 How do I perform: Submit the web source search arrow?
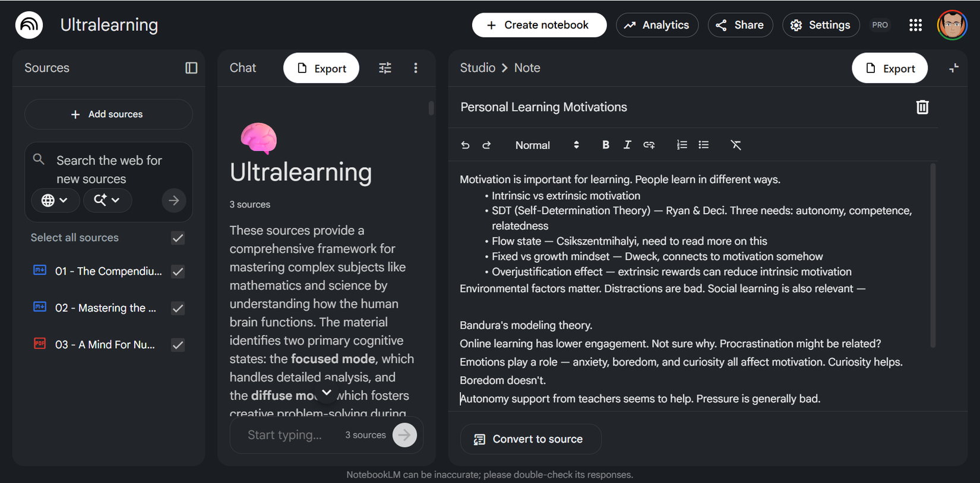pos(173,201)
